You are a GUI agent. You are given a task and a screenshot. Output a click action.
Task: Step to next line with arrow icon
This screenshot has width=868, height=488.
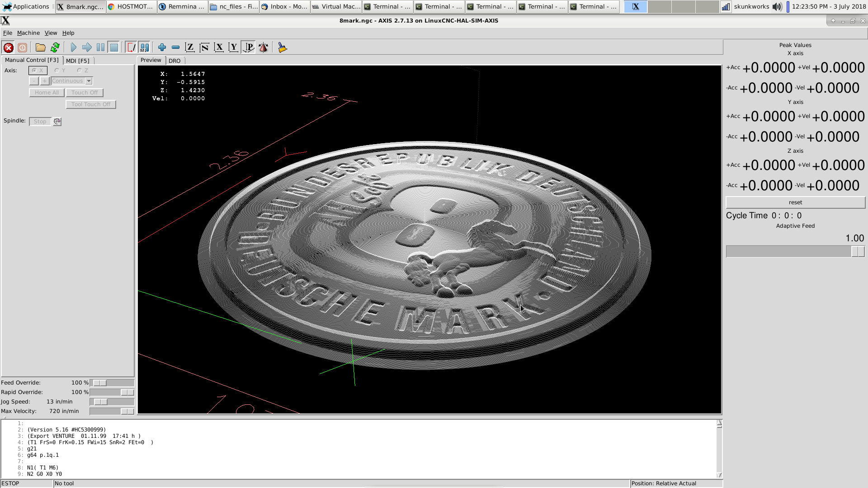87,47
